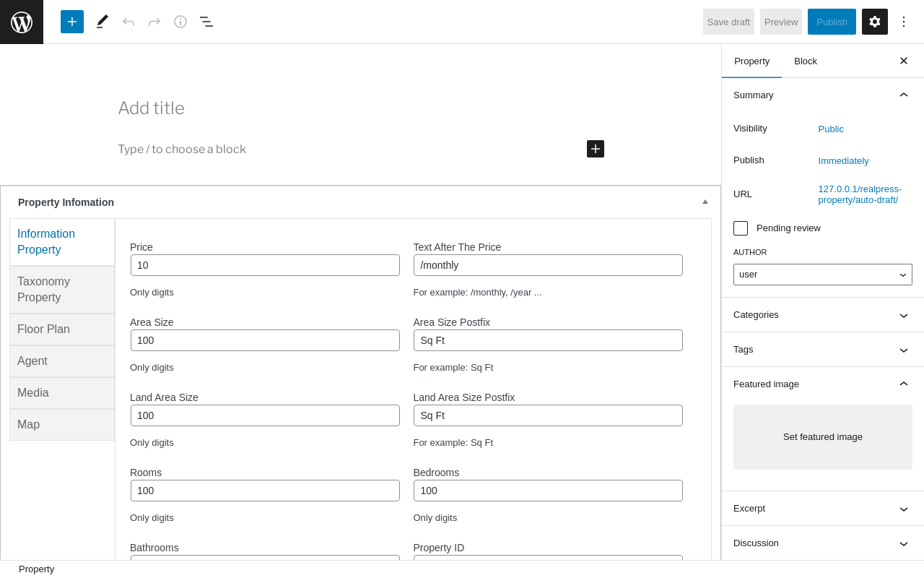Viewport: 924px width, 578px height.
Task: Add block using inline plus button
Action: (596, 149)
